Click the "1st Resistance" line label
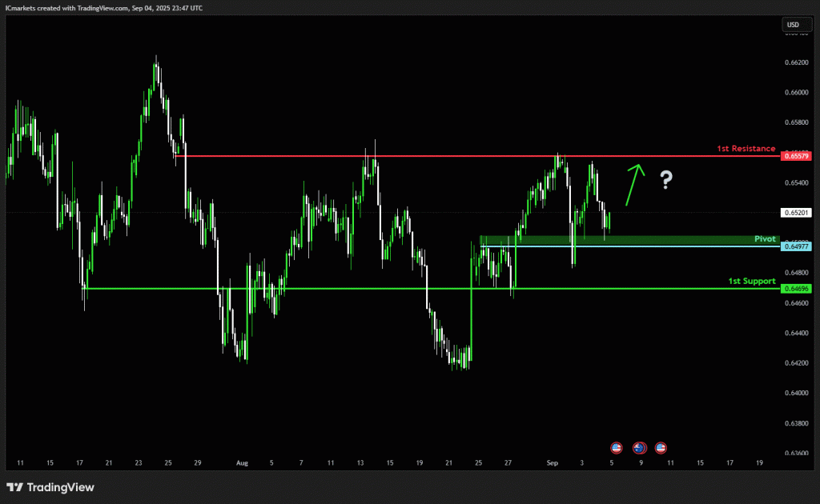Image resolution: width=820 pixels, height=504 pixels. tap(746, 148)
